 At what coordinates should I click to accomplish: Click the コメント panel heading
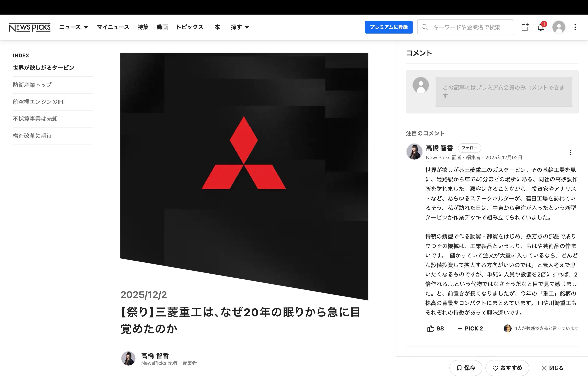[x=419, y=53]
